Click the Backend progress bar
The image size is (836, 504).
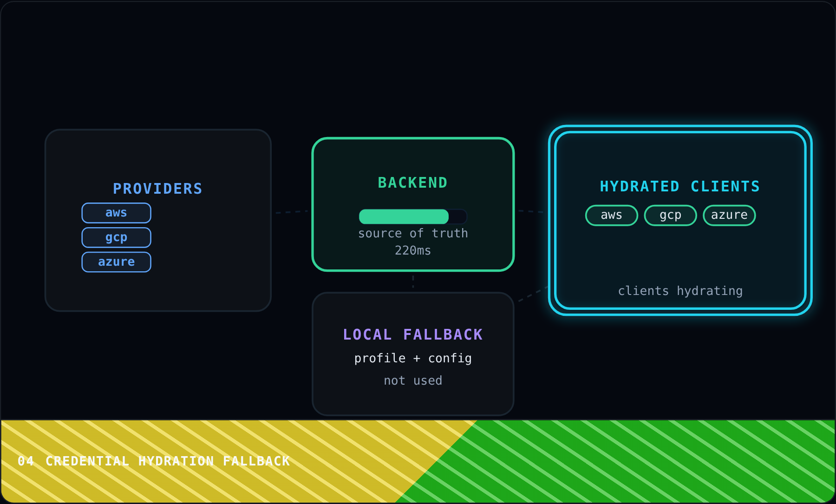point(413,216)
